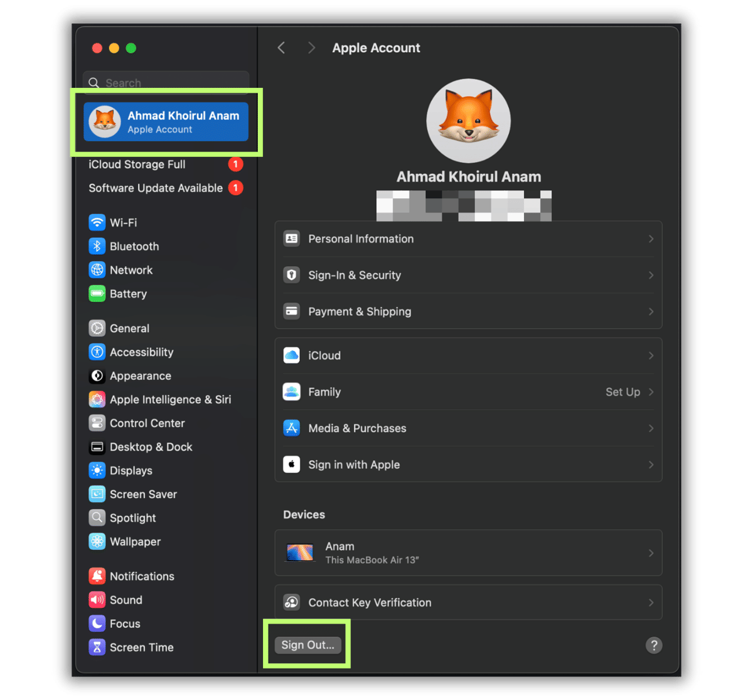753x700 pixels.
Task: Open the Focus moon icon
Action: tap(97, 623)
